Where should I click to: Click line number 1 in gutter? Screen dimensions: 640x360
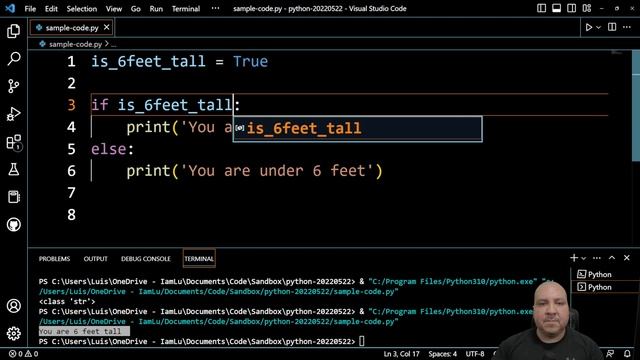click(x=71, y=62)
